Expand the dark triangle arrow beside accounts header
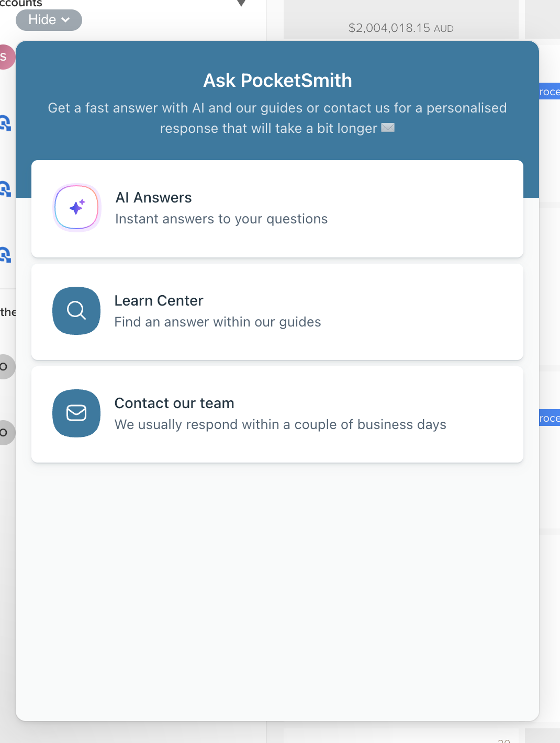 (241, 3)
